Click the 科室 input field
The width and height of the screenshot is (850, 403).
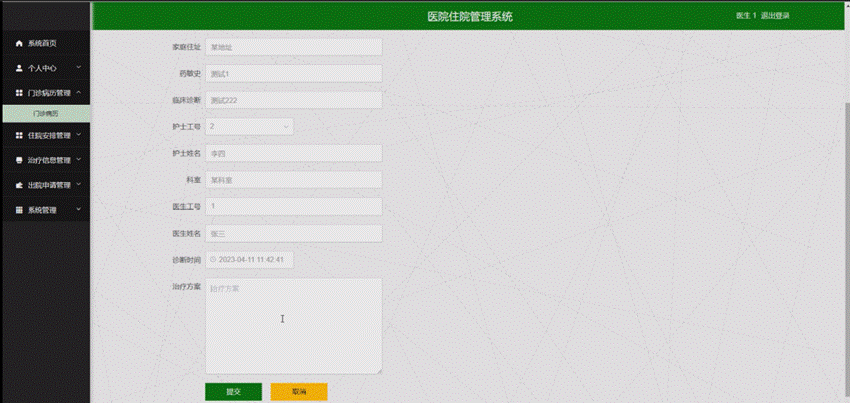point(294,180)
